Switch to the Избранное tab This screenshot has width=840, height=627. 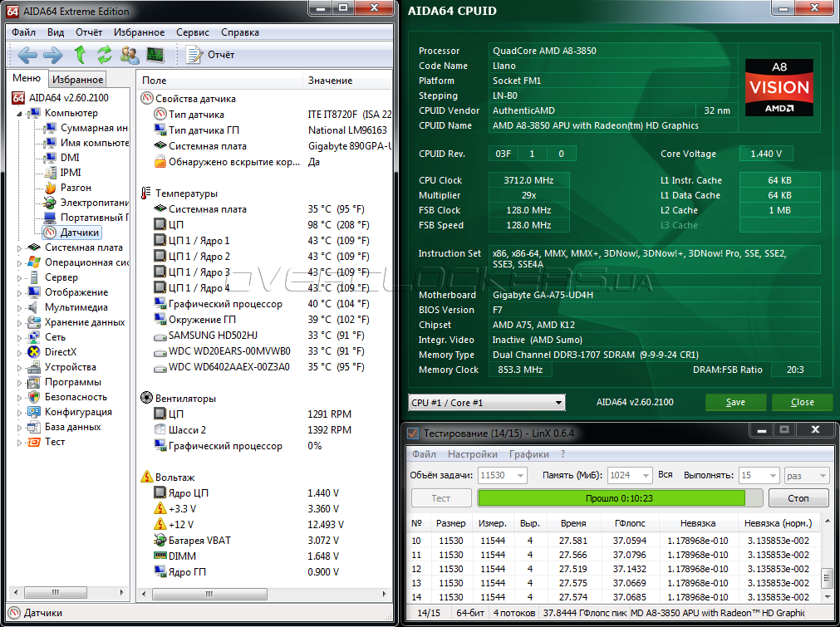(x=76, y=80)
